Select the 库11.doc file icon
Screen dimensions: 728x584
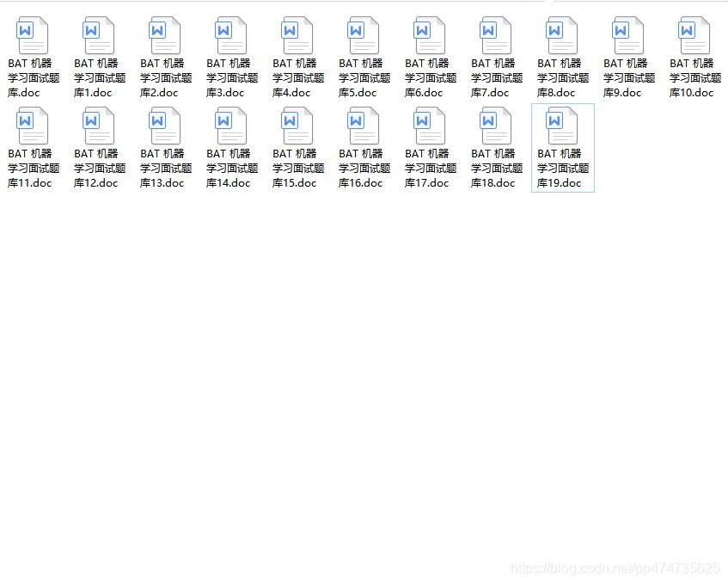coord(32,126)
